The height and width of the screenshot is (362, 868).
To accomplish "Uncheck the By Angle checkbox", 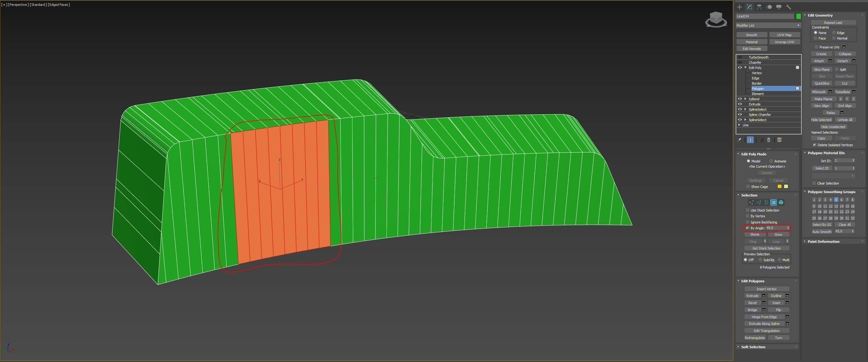I will tap(747, 228).
